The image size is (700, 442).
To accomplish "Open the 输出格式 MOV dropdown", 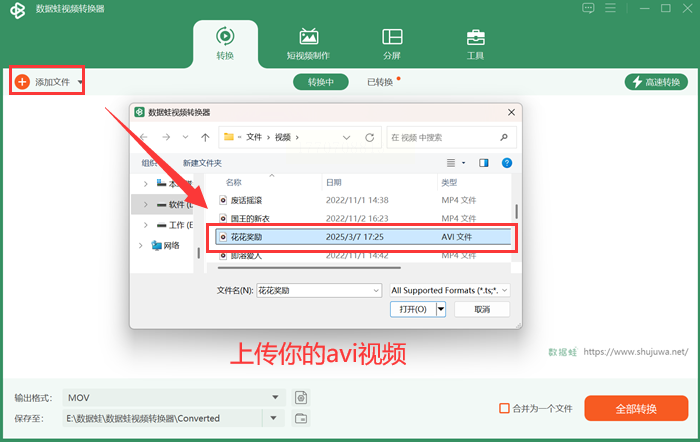I will point(174,397).
